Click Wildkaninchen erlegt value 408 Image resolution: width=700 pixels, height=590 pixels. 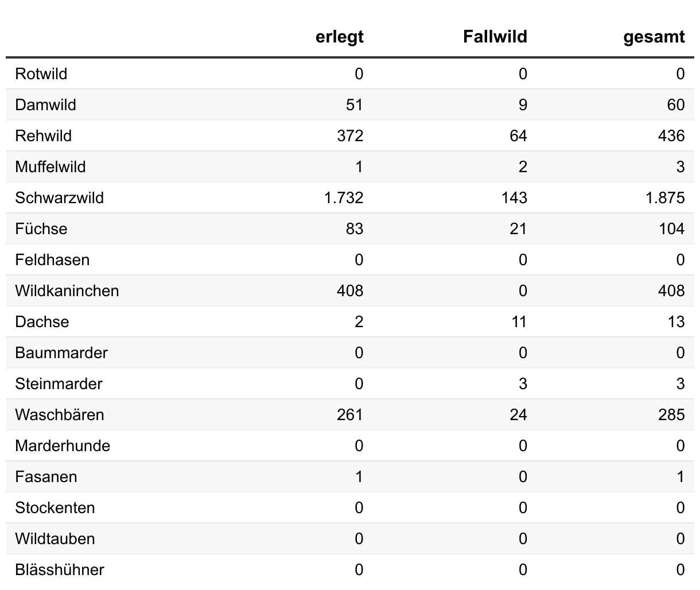tap(349, 291)
